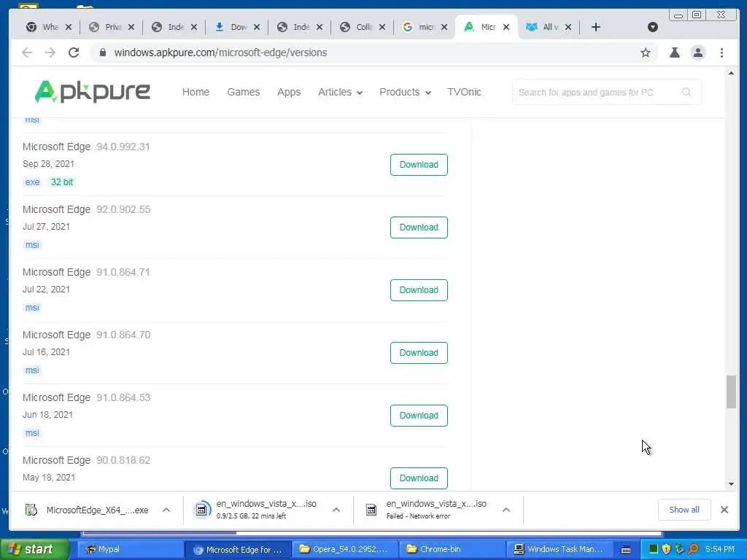
Task: Open the experiments flask icon
Action: pyautogui.click(x=675, y=52)
